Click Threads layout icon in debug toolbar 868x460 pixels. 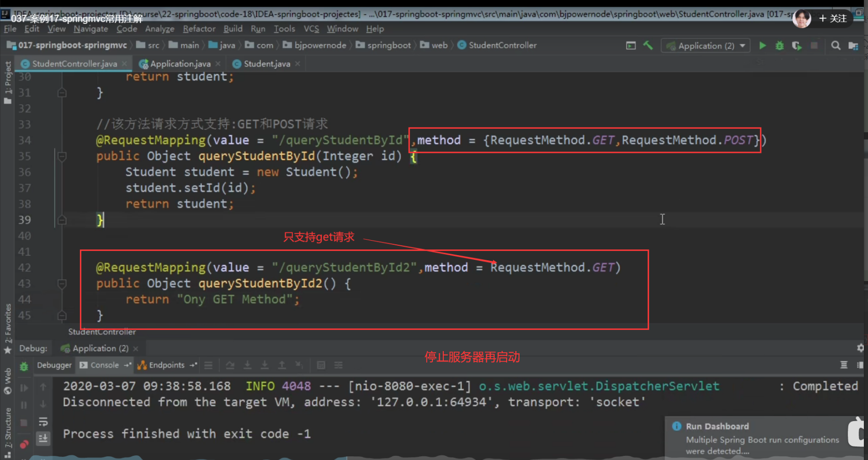(844, 365)
